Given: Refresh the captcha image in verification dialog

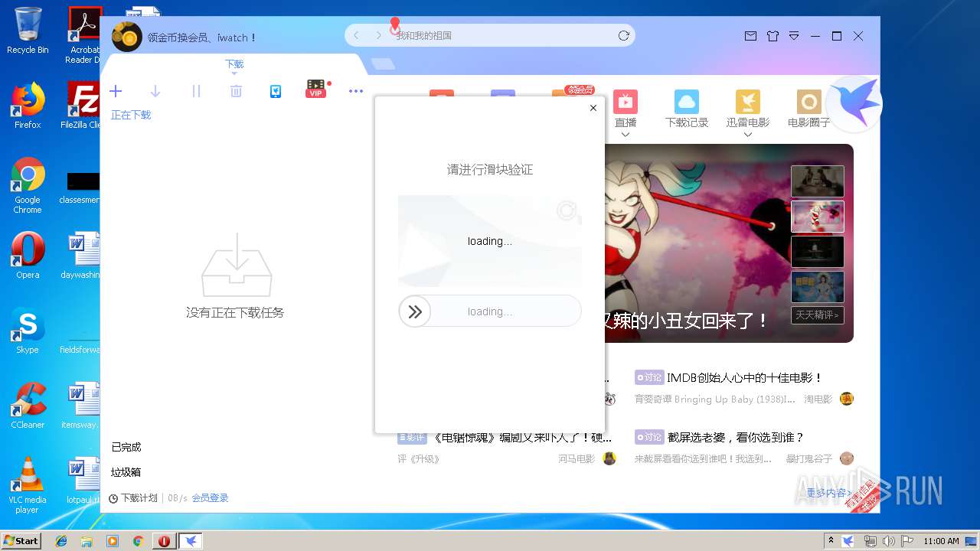Looking at the screenshot, I should tap(567, 210).
